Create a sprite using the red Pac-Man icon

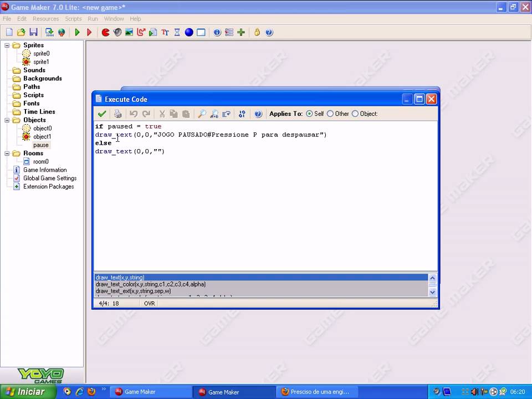pyautogui.click(x=105, y=32)
